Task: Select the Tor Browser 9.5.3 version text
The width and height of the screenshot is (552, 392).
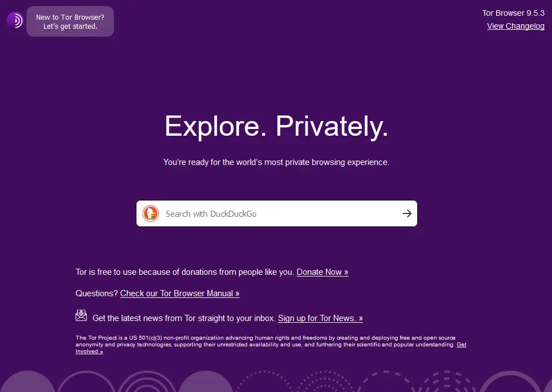Action: 513,13
